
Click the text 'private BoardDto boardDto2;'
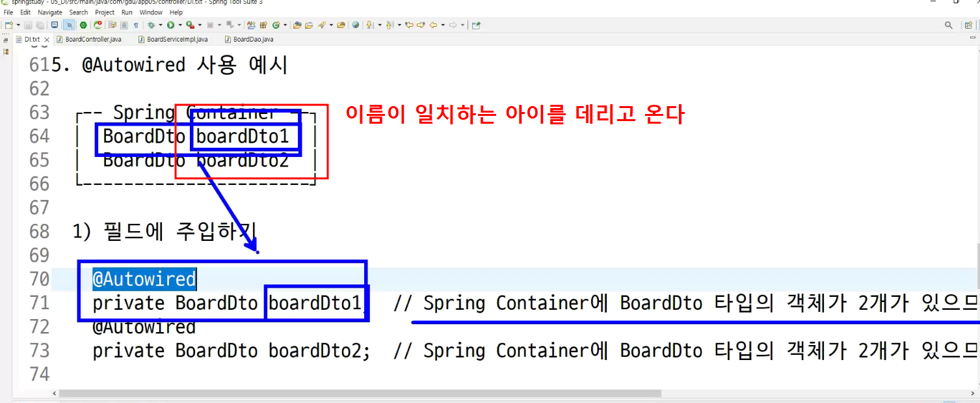pos(232,350)
